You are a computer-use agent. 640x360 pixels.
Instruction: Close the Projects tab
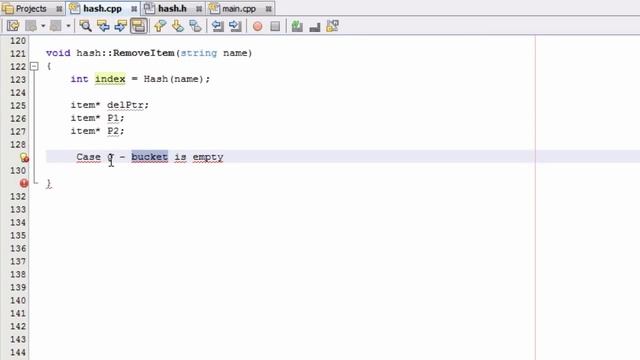(x=59, y=9)
